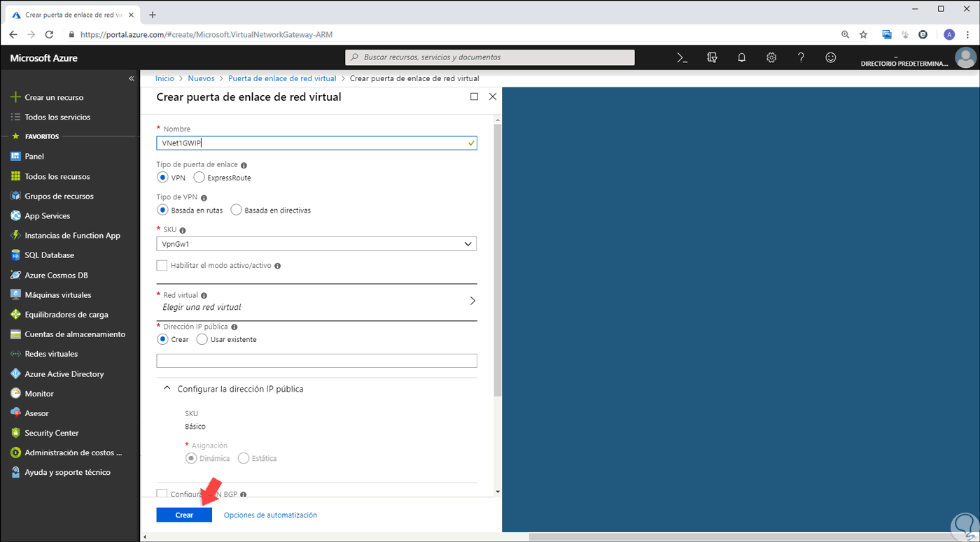Image resolution: width=980 pixels, height=542 pixels.
Task: Choose Basada en directivas VPN type
Action: pos(236,210)
